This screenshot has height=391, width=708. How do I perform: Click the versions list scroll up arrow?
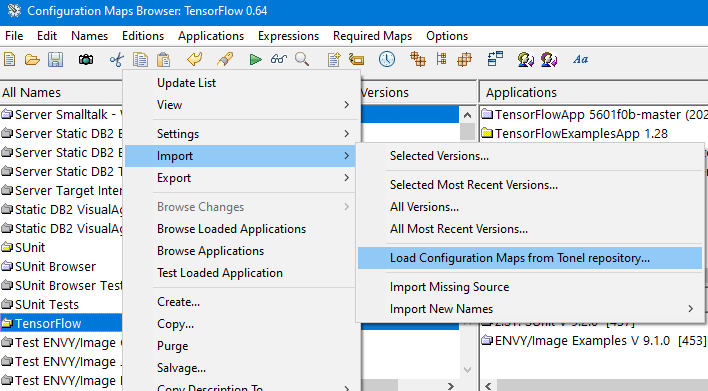point(467,115)
